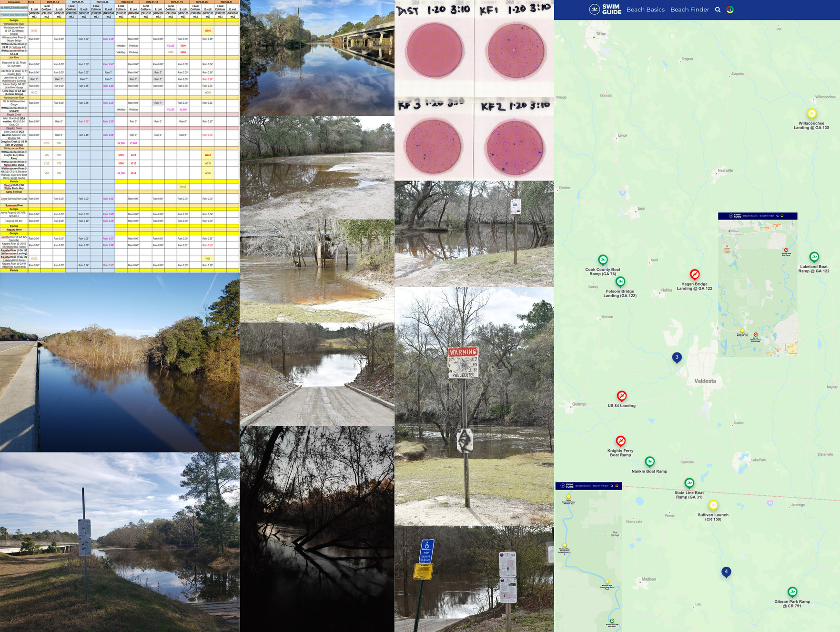Click the Madison town label on map
Screen dimensions: 840x632
pyautogui.click(x=648, y=579)
